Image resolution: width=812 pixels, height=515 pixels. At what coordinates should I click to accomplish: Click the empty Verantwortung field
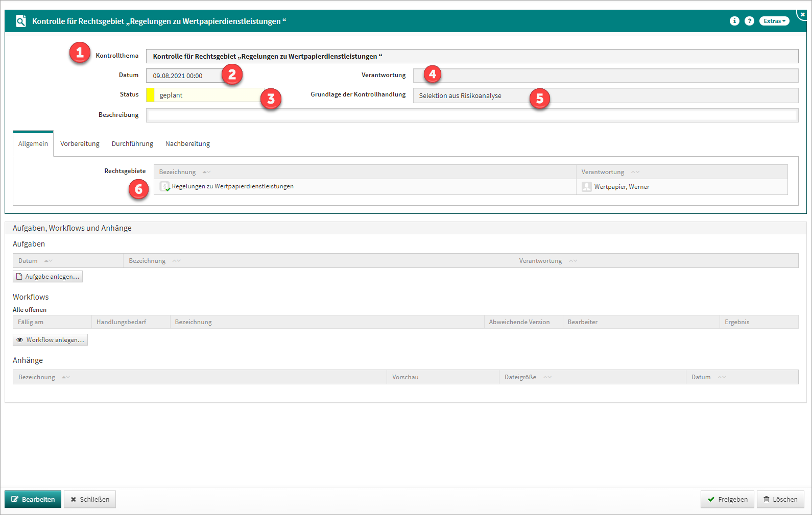point(606,76)
